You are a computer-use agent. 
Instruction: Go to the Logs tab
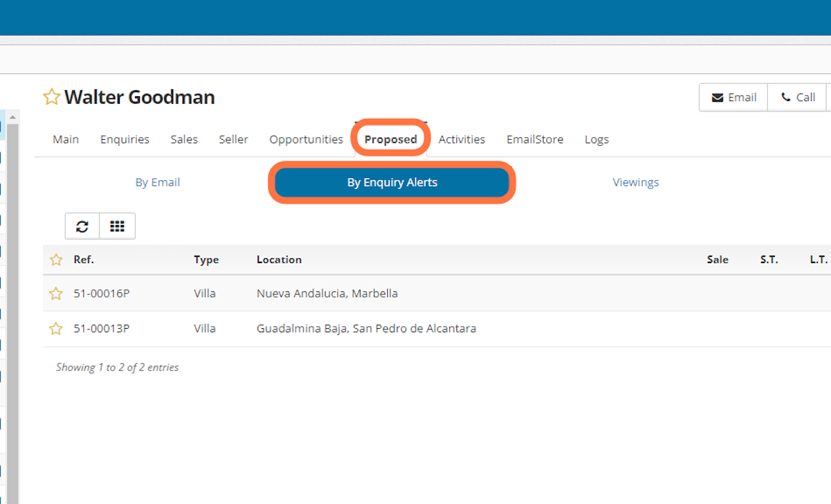[596, 139]
